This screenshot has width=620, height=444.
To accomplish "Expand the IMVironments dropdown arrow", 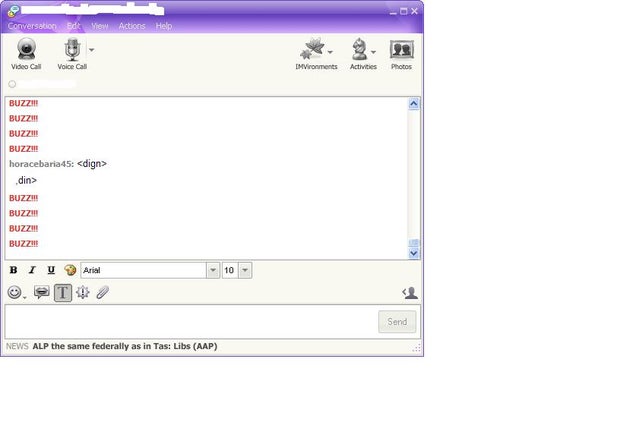I will [330, 52].
